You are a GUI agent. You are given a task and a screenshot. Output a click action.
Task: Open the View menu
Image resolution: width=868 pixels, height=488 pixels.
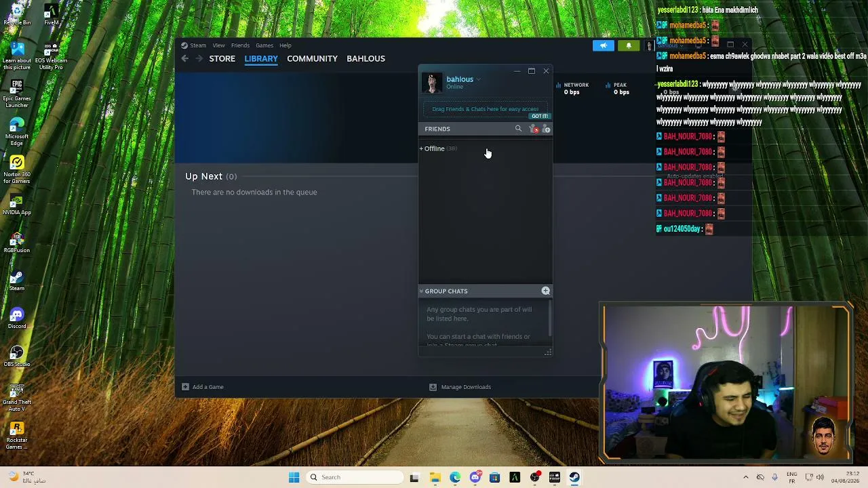tap(218, 45)
